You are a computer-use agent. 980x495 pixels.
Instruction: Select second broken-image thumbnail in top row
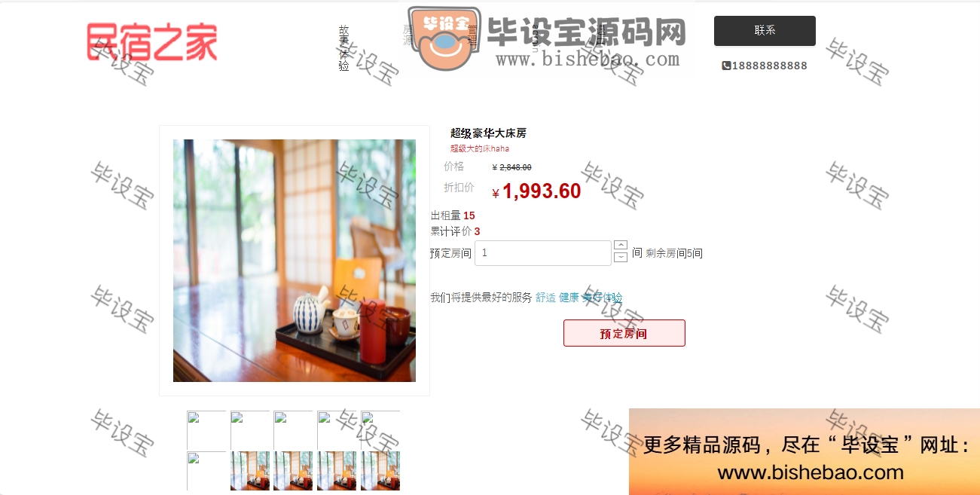[x=250, y=430]
